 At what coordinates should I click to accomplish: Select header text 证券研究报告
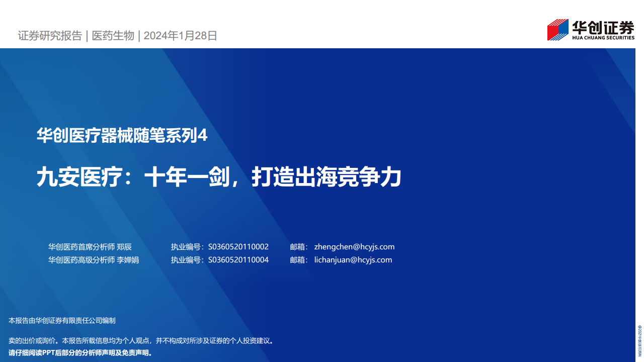click(50, 36)
